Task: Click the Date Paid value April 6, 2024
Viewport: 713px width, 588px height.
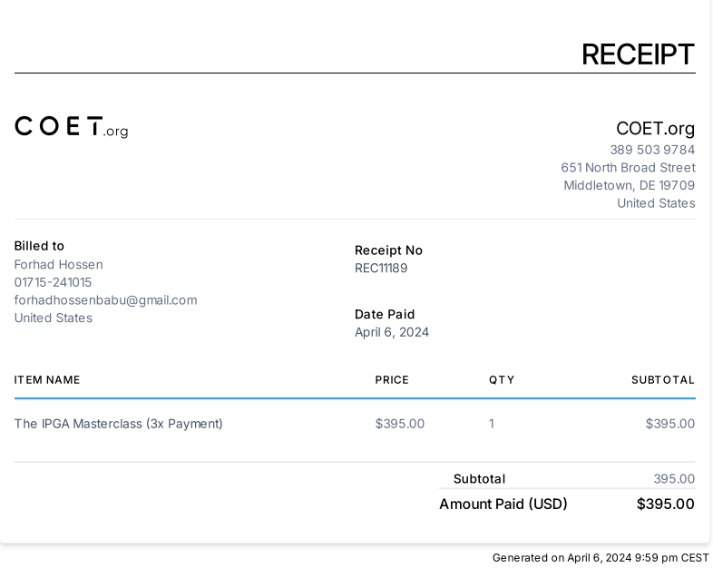Action: tap(392, 332)
